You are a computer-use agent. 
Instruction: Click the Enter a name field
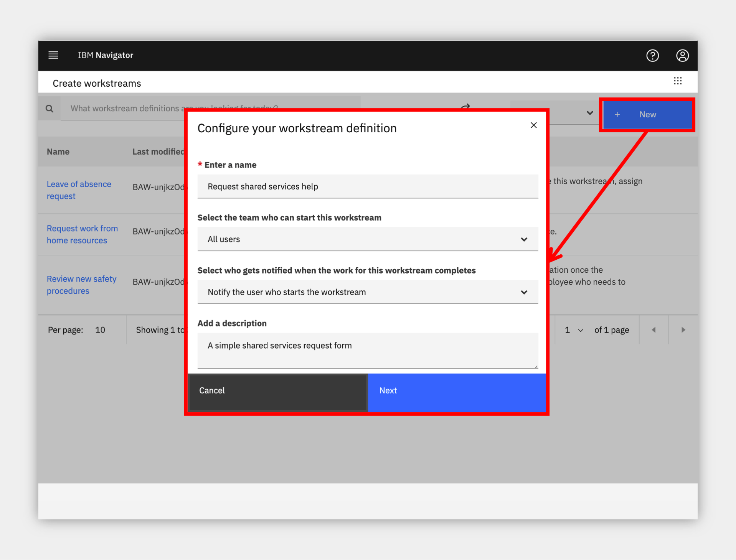click(x=368, y=186)
